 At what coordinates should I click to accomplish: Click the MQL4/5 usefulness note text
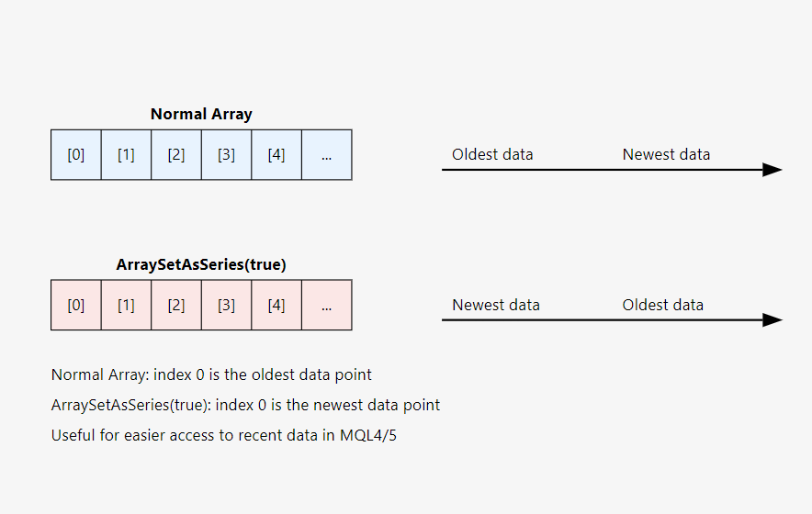pyautogui.click(x=224, y=435)
